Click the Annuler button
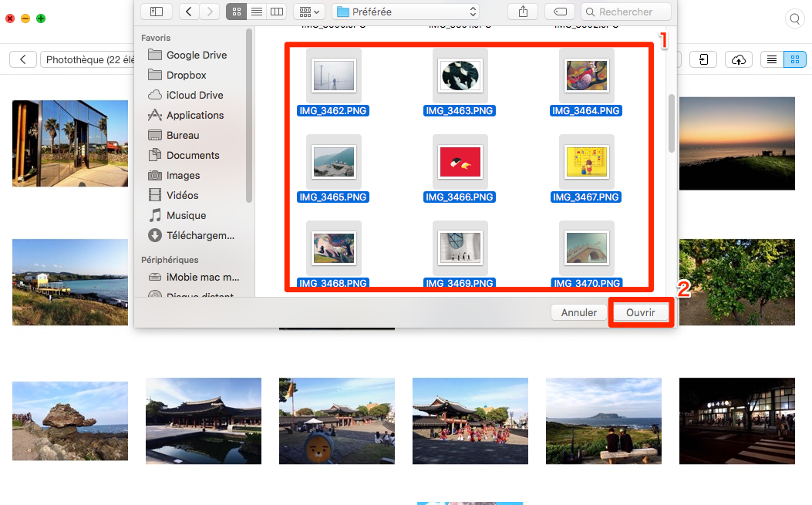The height and width of the screenshot is (505, 812). tap(579, 312)
